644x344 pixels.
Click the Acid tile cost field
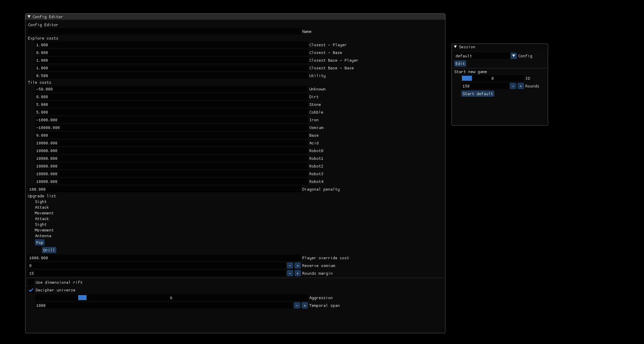171,143
